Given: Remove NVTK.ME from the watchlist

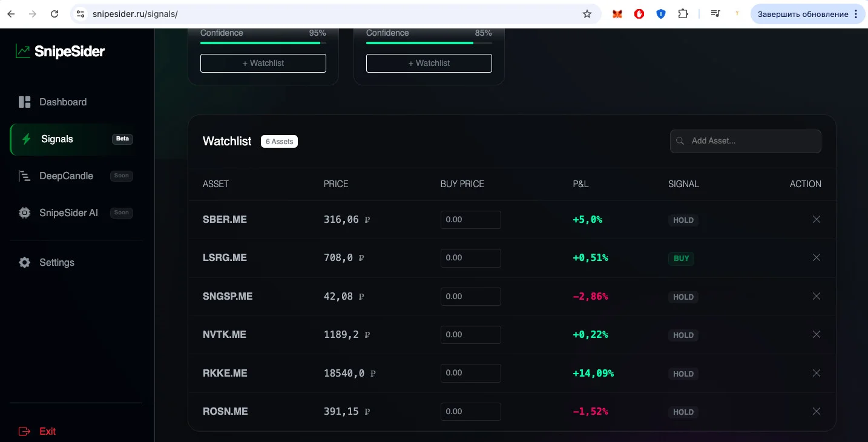Looking at the screenshot, I should [817, 334].
